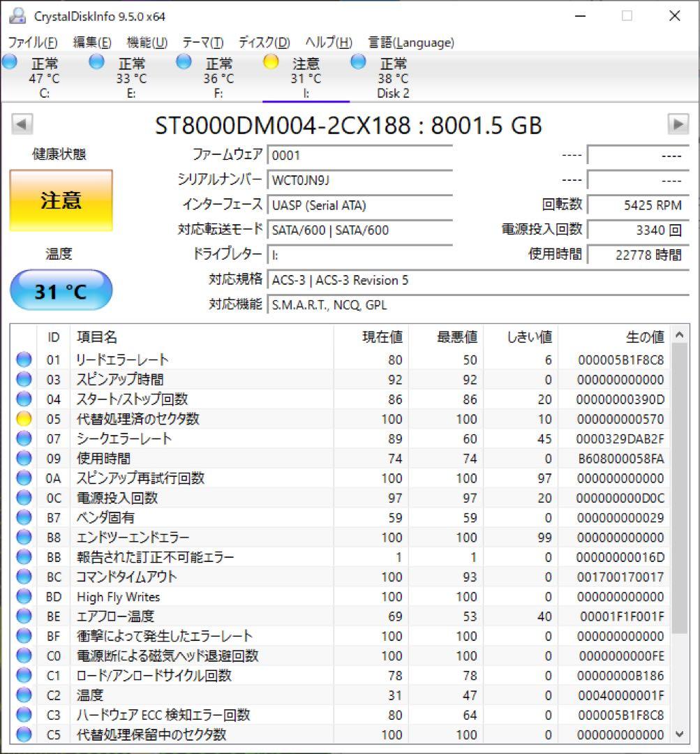This screenshot has height=754, width=700.
Task: Click the ファームウェア value field showing 0001
Action: (361, 154)
